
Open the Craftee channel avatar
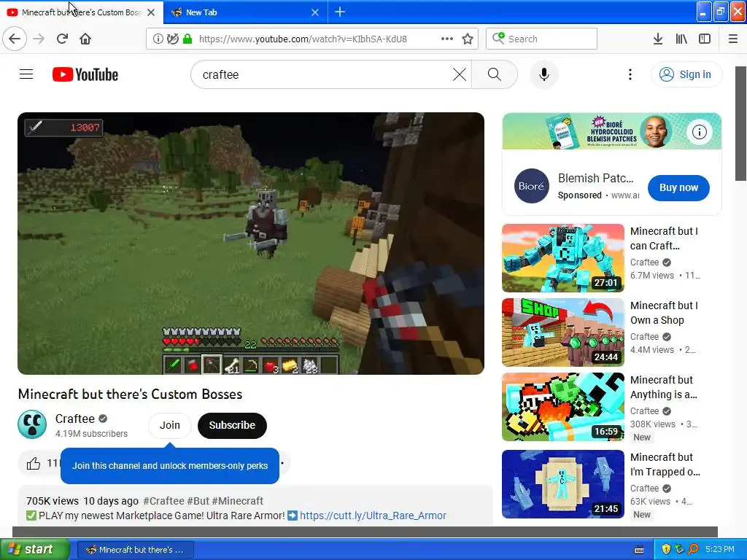point(32,424)
